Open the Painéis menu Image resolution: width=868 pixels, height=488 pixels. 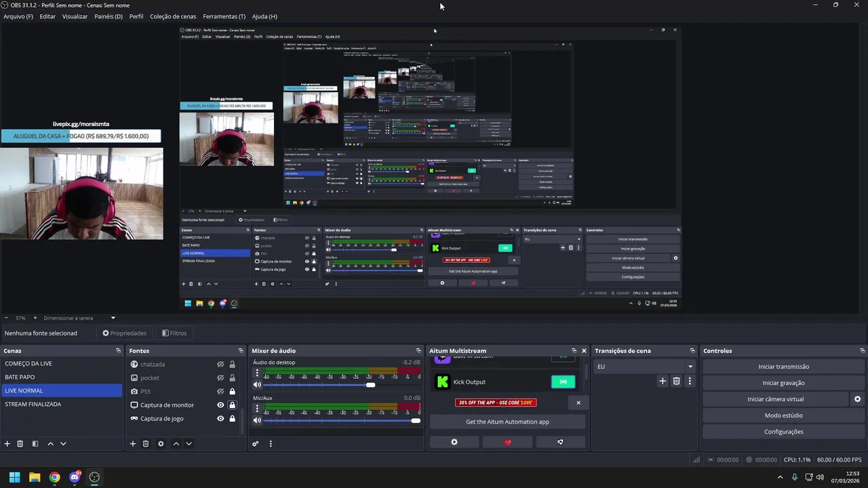tap(108, 16)
